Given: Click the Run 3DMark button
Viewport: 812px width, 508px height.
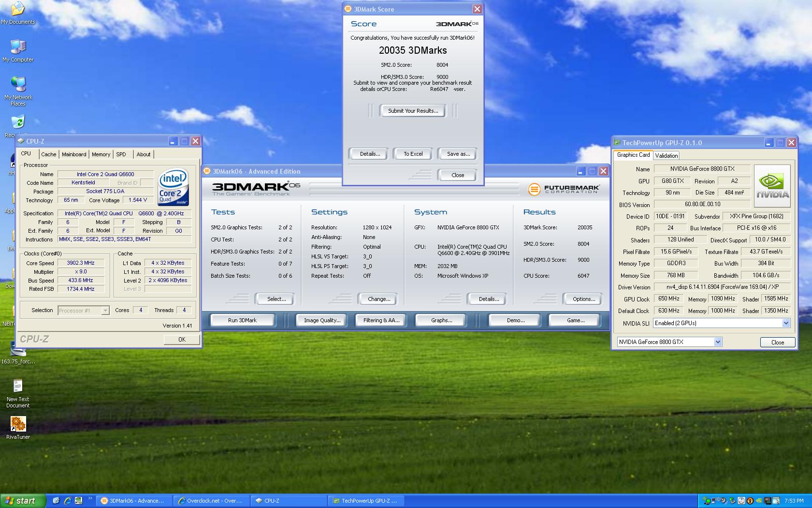Looking at the screenshot, I should pyautogui.click(x=242, y=320).
